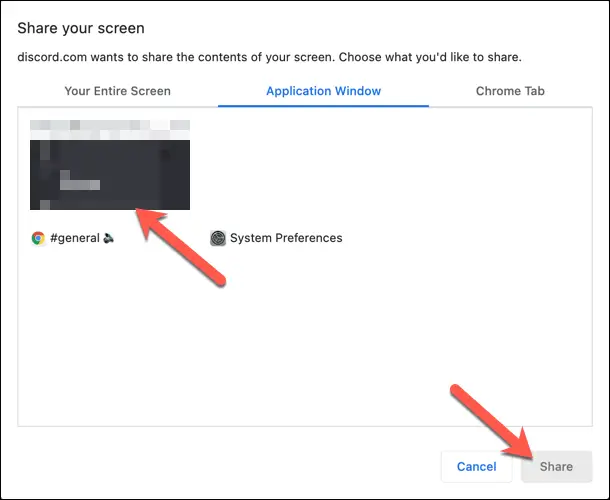Open the Chrome Tab sharing option
This screenshot has width=610, height=500.
[x=510, y=91]
